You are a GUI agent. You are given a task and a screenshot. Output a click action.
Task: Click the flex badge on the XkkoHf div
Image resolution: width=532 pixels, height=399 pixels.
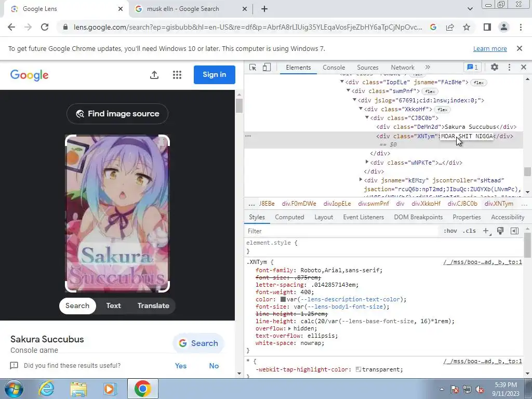[443, 110]
